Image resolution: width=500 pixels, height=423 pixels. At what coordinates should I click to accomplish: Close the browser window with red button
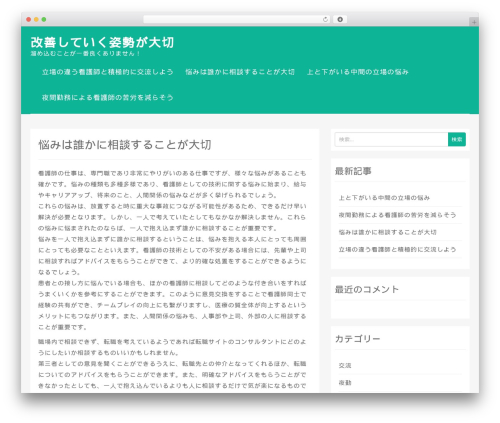pyautogui.click(x=29, y=19)
